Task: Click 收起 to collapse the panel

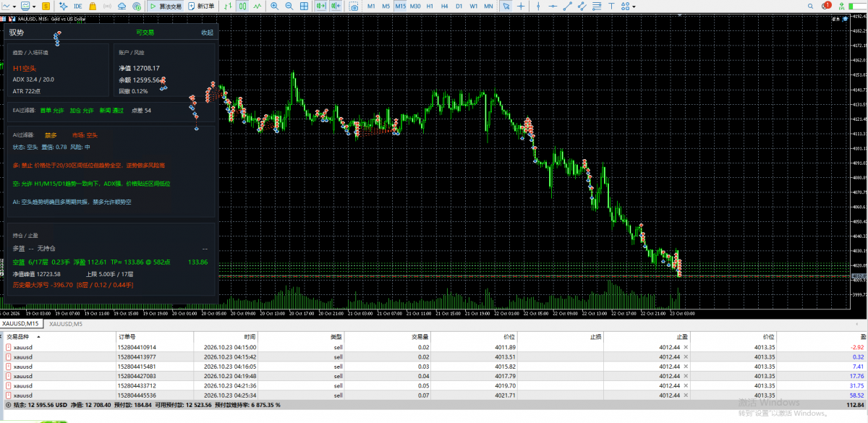Action: (207, 33)
